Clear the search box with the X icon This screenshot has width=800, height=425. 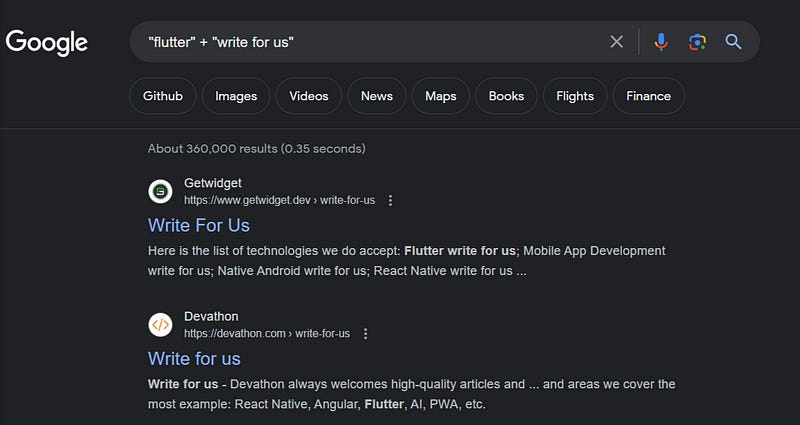[616, 42]
